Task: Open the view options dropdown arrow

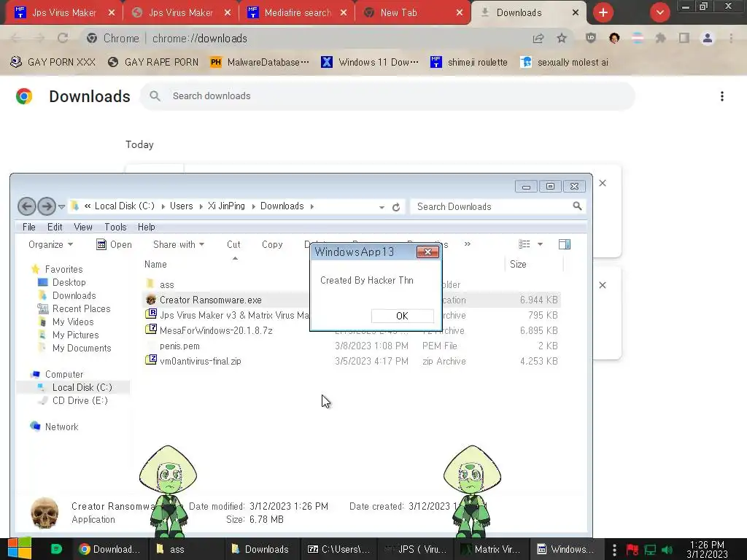Action: (541, 244)
